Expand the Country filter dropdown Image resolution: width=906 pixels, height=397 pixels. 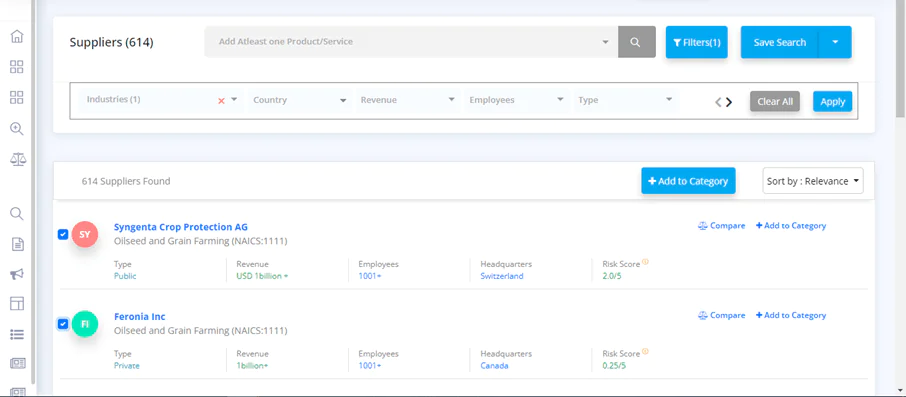point(299,100)
